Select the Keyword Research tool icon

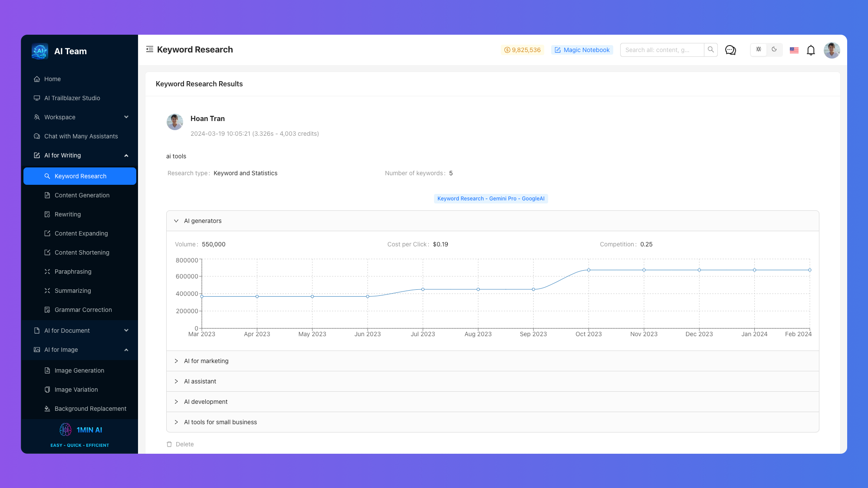(48, 176)
